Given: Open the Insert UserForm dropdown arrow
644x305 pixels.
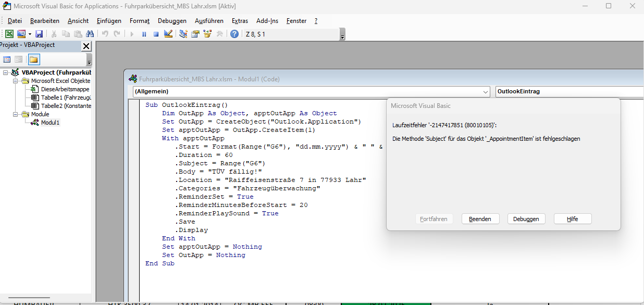Looking at the screenshot, I should point(29,34).
